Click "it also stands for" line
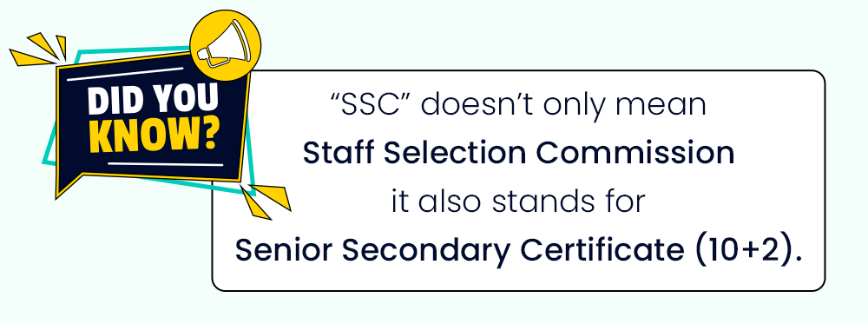 (x=518, y=202)
